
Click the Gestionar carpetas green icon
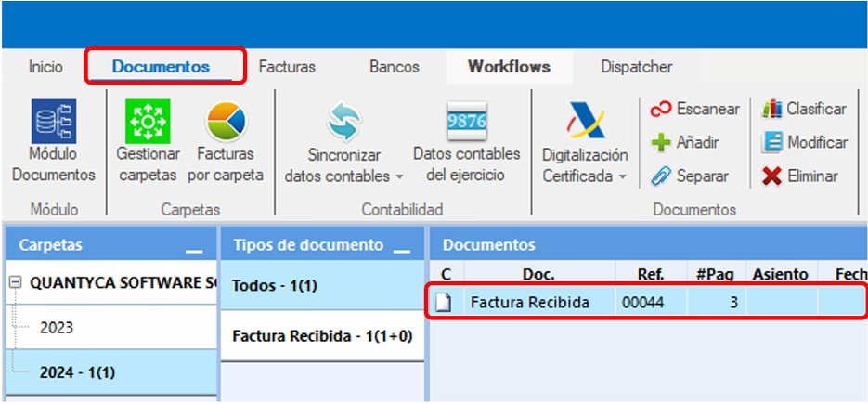point(148,121)
